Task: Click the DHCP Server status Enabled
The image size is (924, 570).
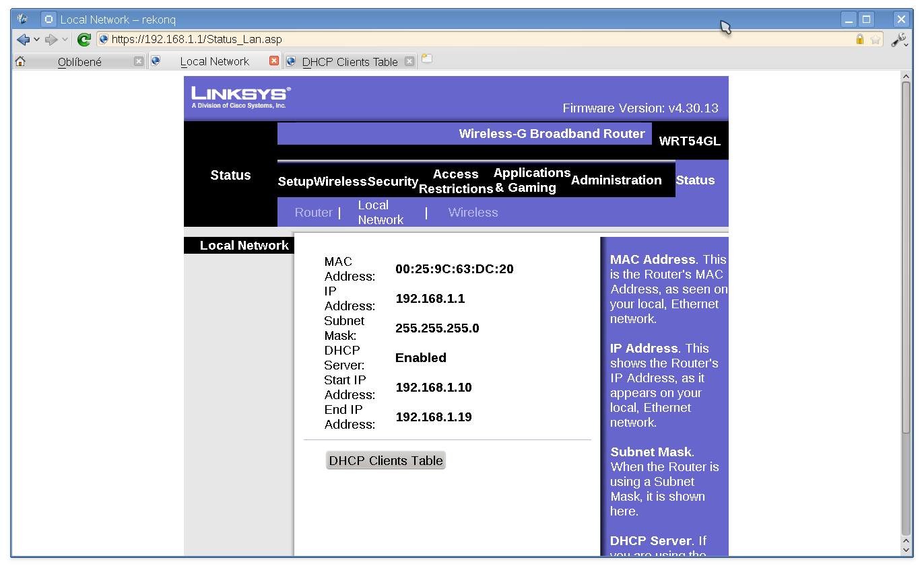Action: (421, 358)
